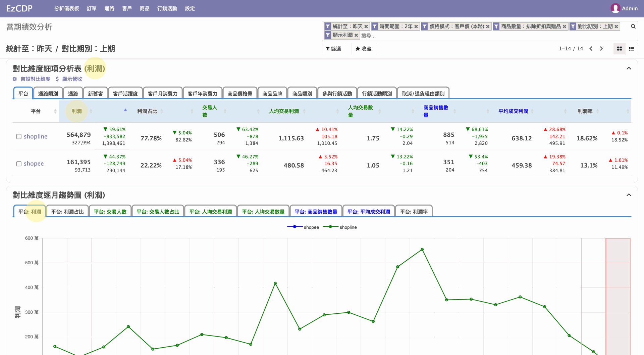Select the 商品價格帶 tab
Viewport: 644px width, 355px height.
coord(240,93)
